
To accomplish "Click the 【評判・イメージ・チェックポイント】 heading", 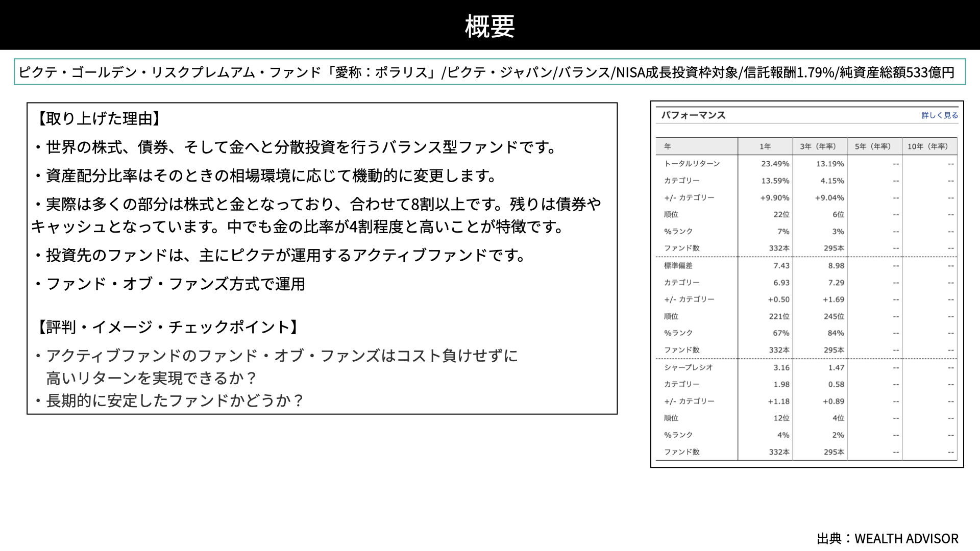I will point(168,327).
